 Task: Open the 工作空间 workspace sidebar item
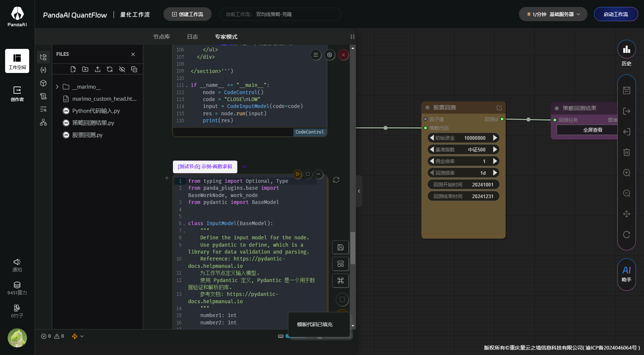click(x=17, y=61)
